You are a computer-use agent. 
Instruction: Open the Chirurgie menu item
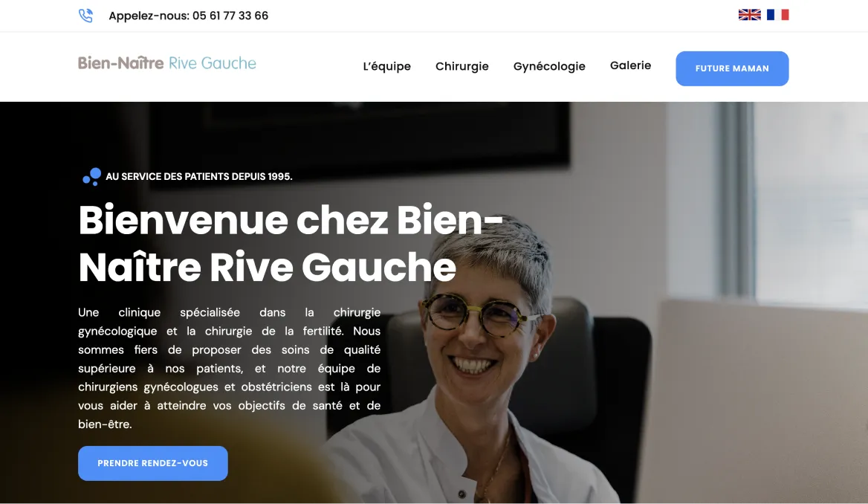point(462,66)
